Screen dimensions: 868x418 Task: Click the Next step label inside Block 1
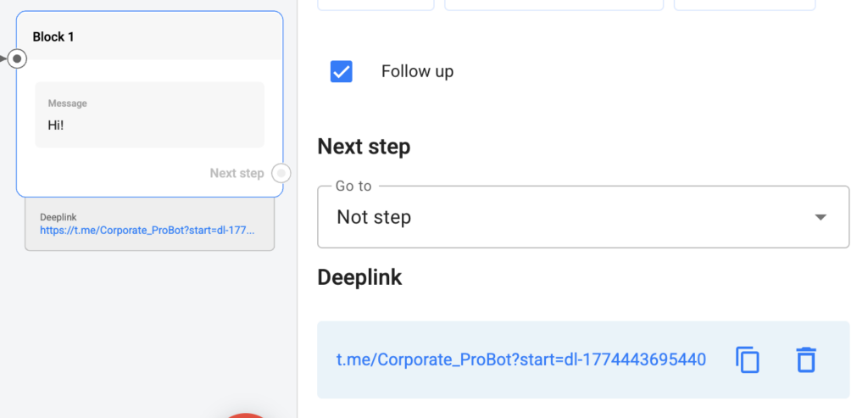[236, 173]
